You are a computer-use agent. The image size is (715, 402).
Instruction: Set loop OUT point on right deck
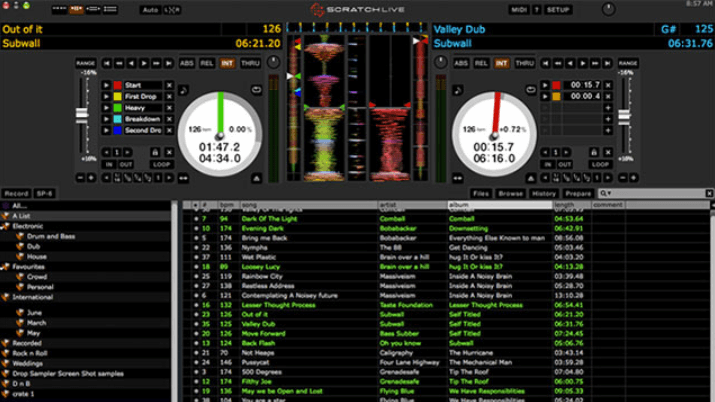coord(565,165)
